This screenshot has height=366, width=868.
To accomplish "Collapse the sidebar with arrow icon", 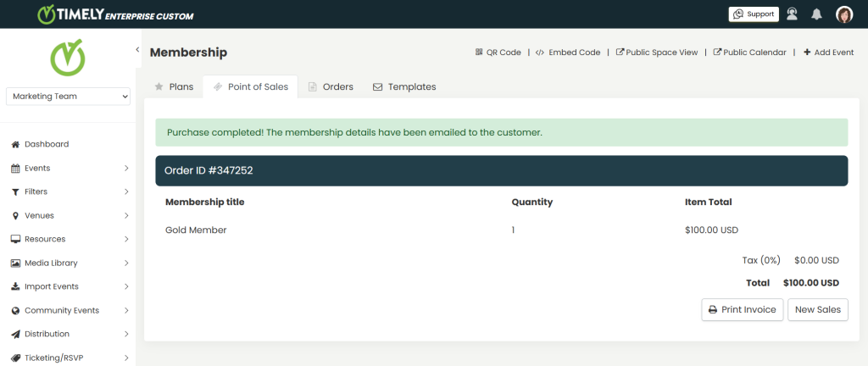I will pyautogui.click(x=137, y=50).
